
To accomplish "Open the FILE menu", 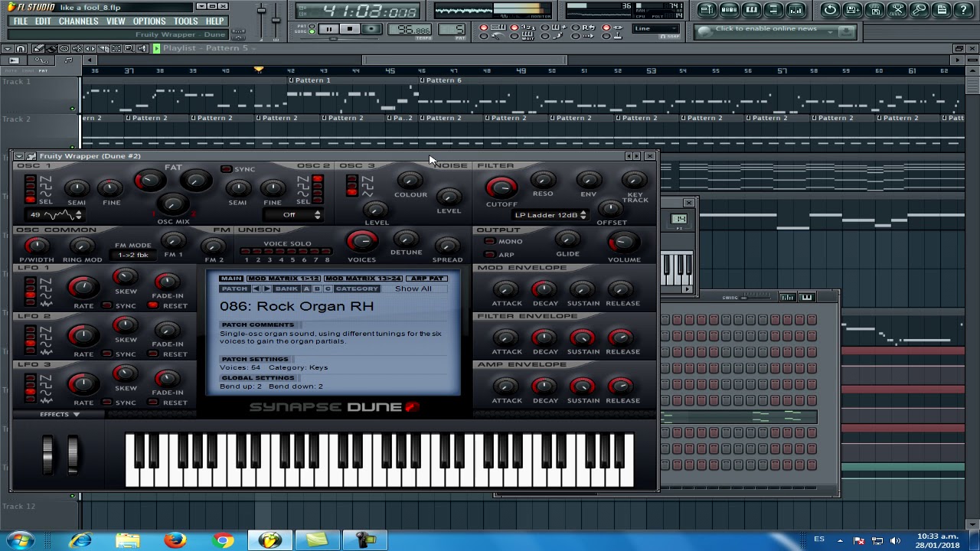I will pos(20,21).
